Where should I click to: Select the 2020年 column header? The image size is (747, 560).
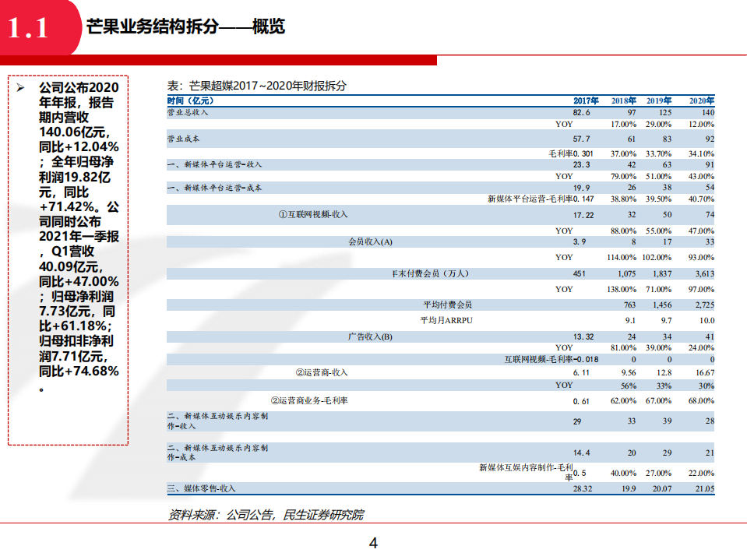[702, 100]
